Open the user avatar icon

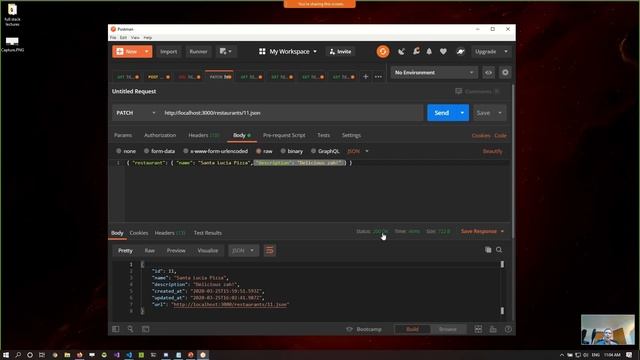pos(460,51)
